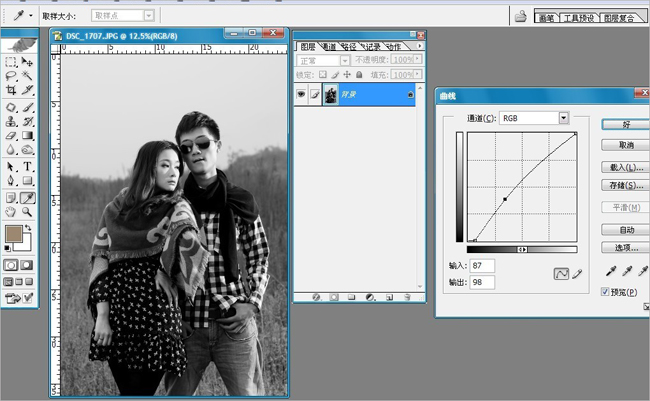The height and width of the screenshot is (401, 650).
Task: Select the Brush tool
Action: (27, 108)
